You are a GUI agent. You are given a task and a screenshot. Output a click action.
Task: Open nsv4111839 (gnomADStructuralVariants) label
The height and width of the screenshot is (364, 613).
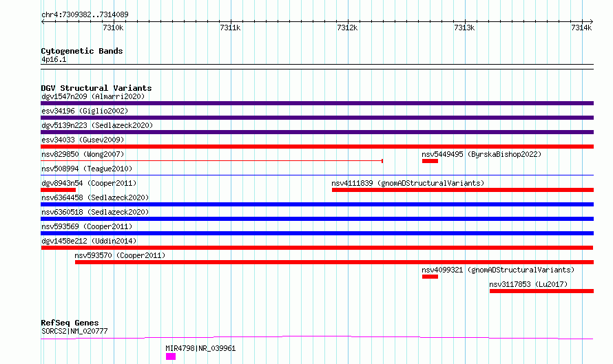[408, 183]
